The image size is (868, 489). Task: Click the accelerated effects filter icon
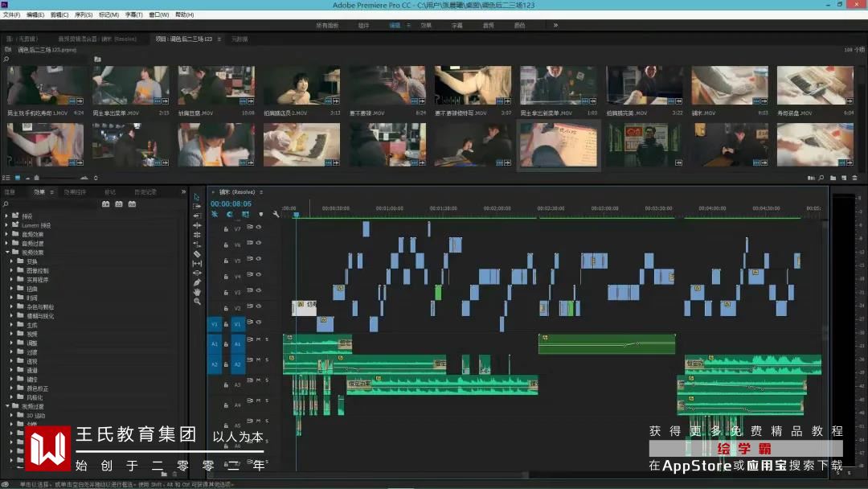pos(105,203)
